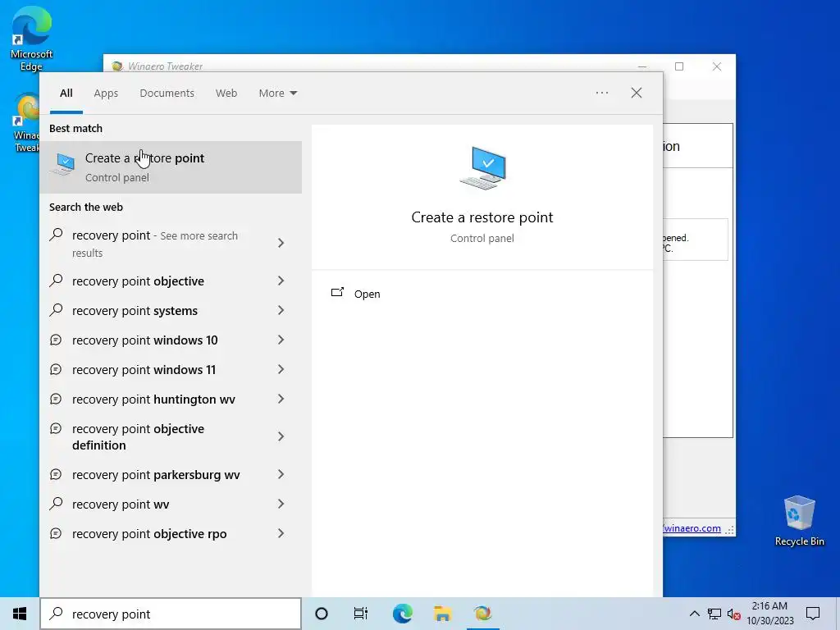Expand arrow for recovery point wv

click(281, 504)
